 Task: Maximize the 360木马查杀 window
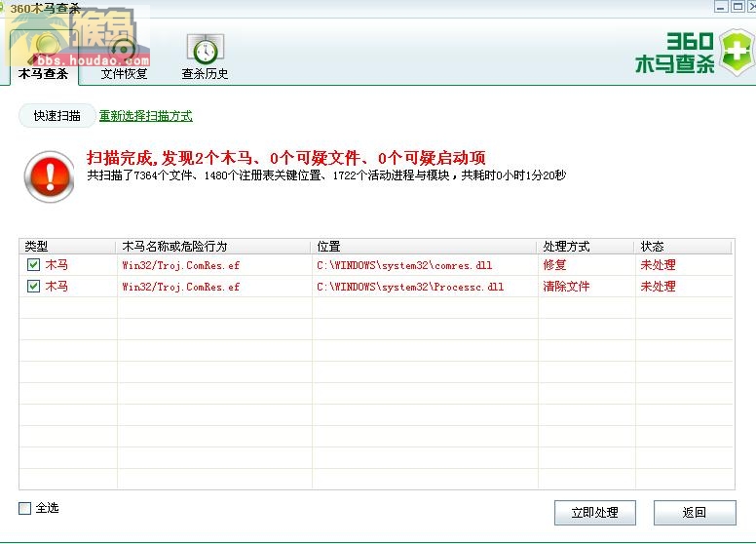[x=737, y=6]
